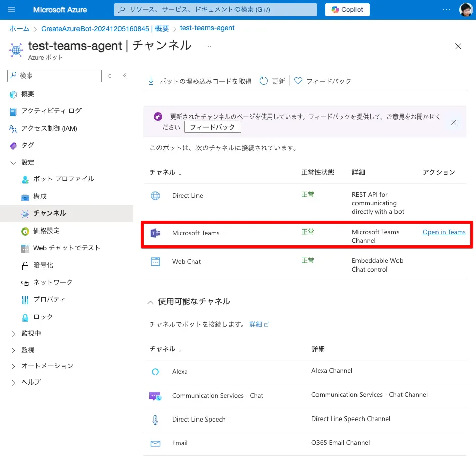Viewport: 476px width, 457px height.
Task: Click ボットの埋め込みコードを取得 toolbar button
Action: (200, 81)
